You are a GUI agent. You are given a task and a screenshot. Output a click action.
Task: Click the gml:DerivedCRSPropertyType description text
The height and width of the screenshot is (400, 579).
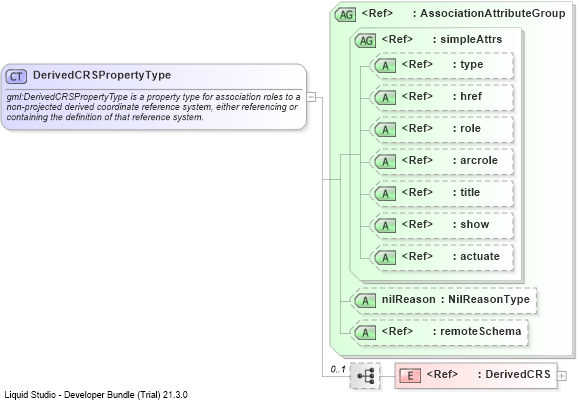click(153, 107)
